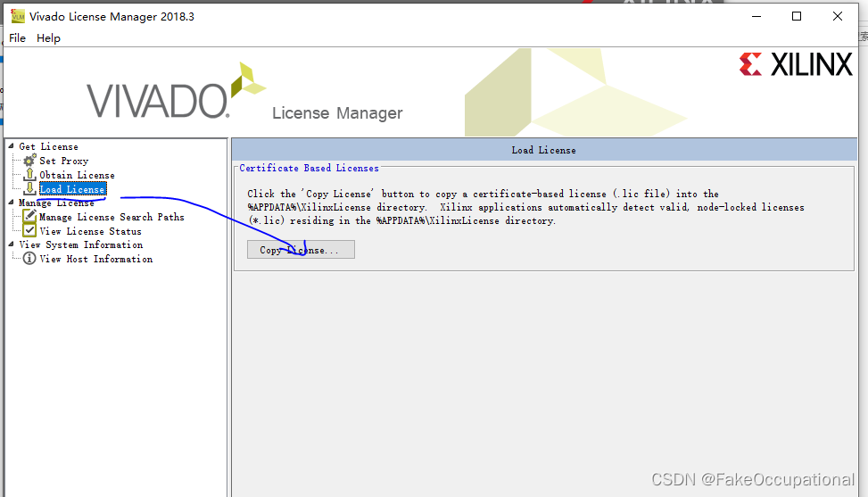Click the Copy License... button

click(x=301, y=250)
